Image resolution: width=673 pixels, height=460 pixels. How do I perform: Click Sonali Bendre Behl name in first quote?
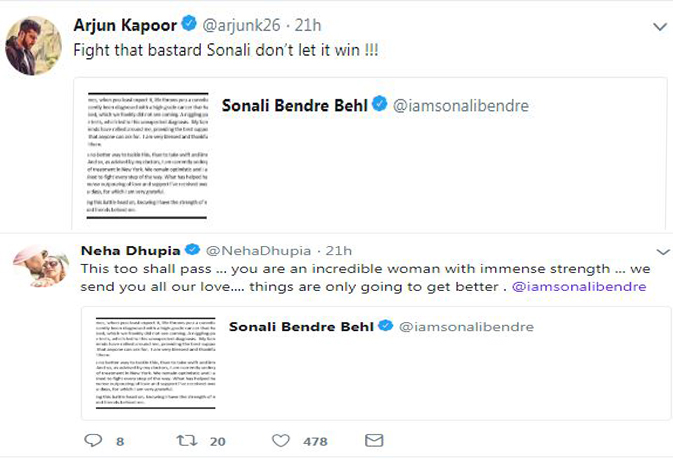[x=292, y=105]
